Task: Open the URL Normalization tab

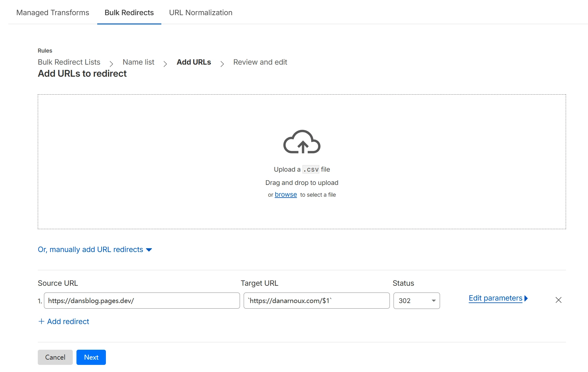Action: [x=200, y=13]
